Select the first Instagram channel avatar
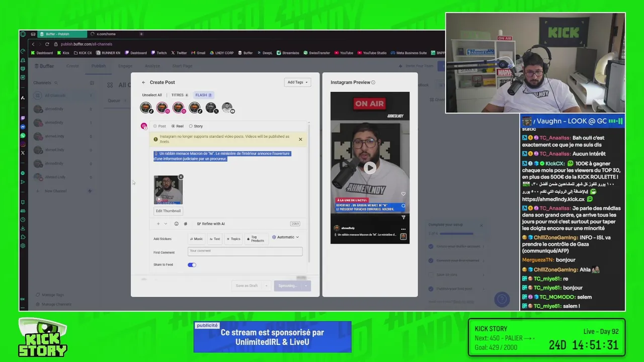The height and width of the screenshot is (362, 644). [x=162, y=108]
